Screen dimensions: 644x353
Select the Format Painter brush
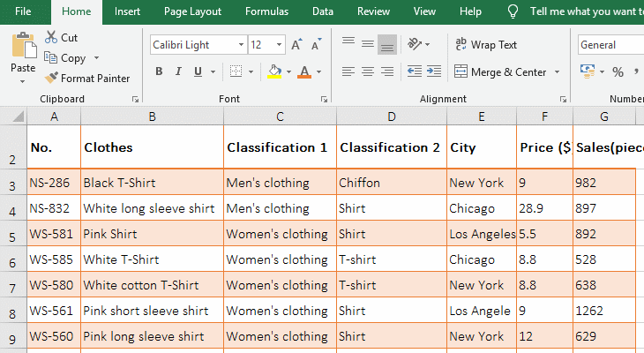coord(51,78)
